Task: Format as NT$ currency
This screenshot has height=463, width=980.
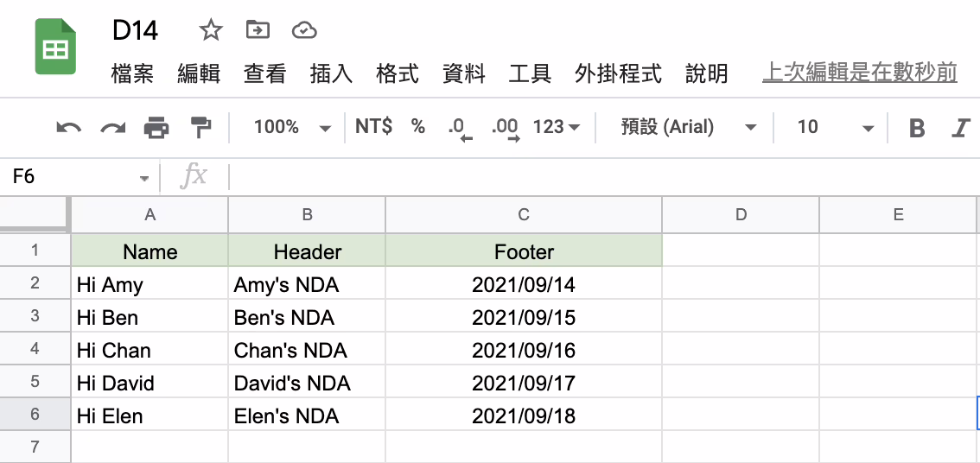Action: pos(373,127)
